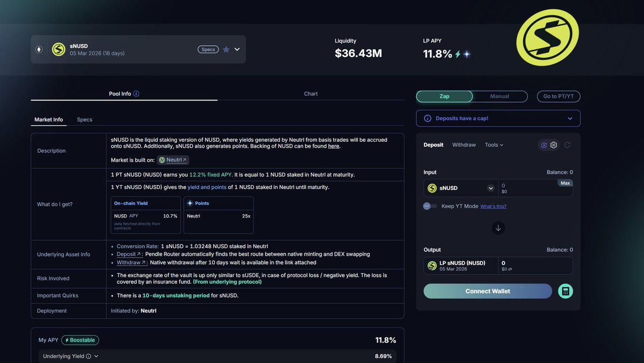
Task: Click the info icon in deposits cap banner
Action: 428,118
